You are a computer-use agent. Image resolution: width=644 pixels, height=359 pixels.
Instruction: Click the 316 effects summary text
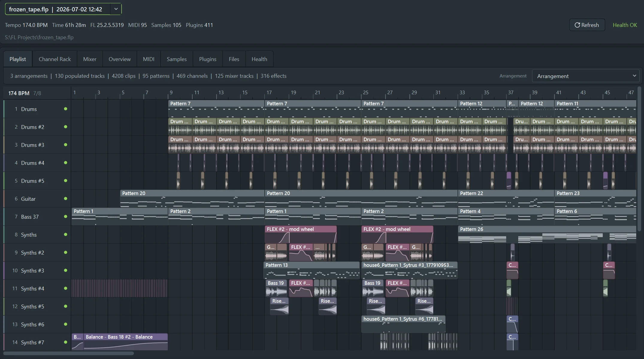(273, 76)
